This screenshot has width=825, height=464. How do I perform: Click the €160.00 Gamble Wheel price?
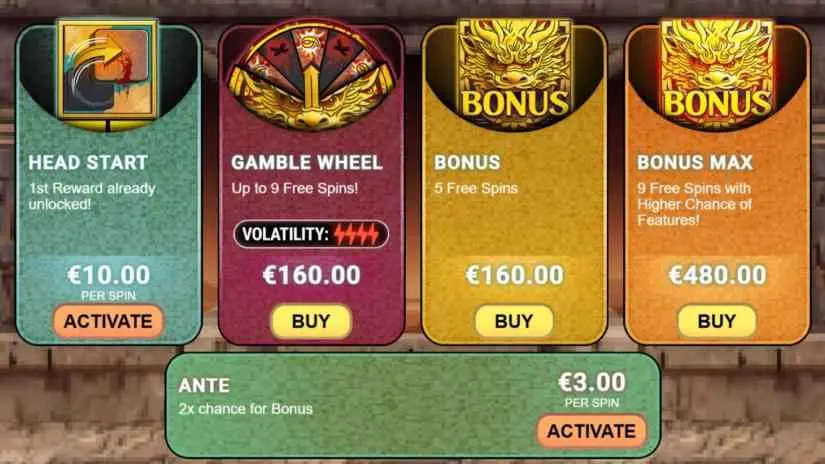tap(311, 275)
